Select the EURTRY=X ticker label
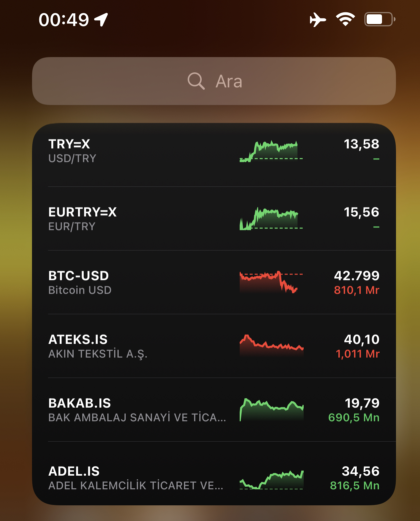Screen dimensions: 420x521 pos(83,212)
